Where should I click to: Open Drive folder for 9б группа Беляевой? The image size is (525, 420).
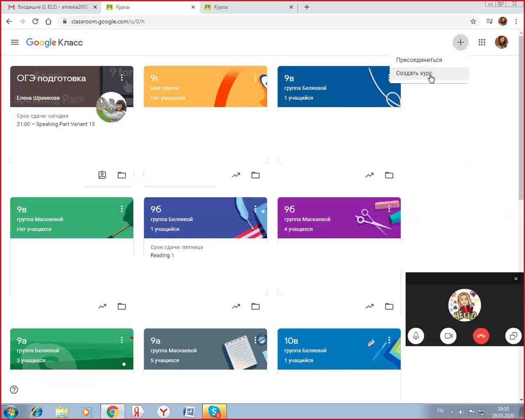255,306
